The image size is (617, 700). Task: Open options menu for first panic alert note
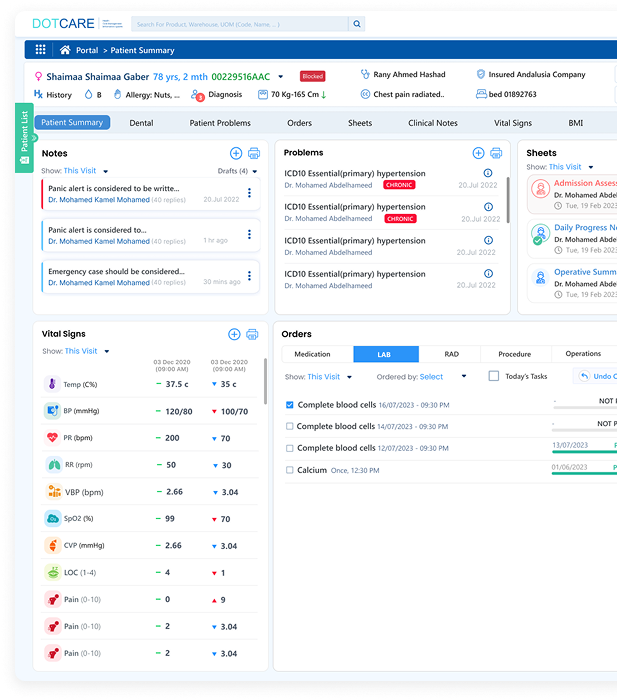[x=249, y=194]
